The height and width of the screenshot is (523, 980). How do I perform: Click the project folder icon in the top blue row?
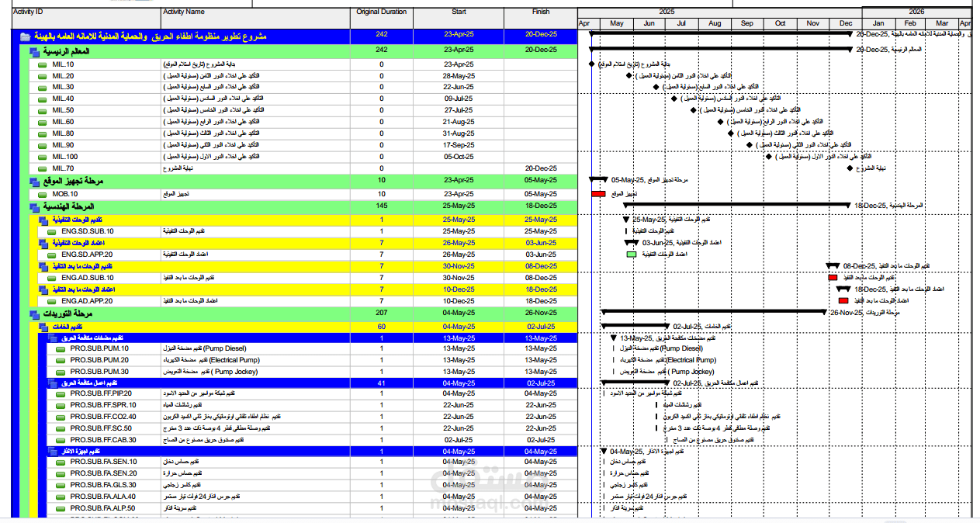[25, 36]
